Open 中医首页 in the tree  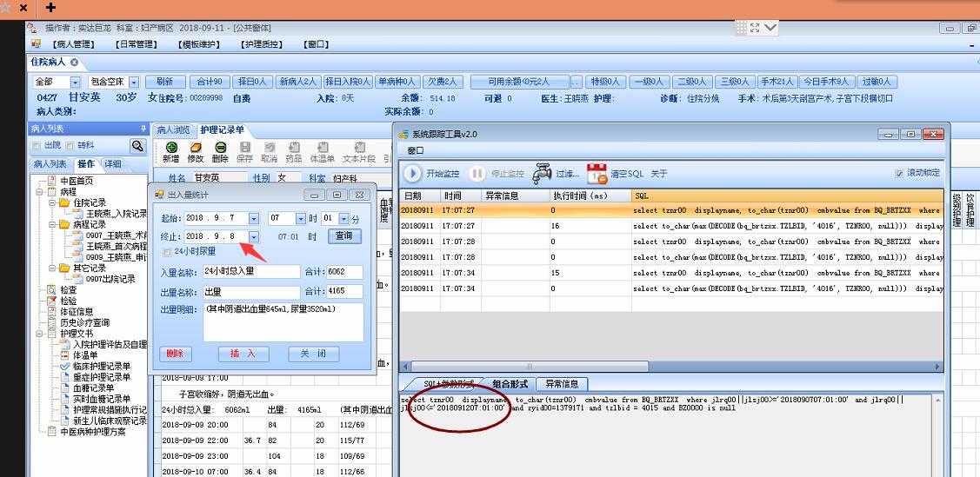point(77,181)
